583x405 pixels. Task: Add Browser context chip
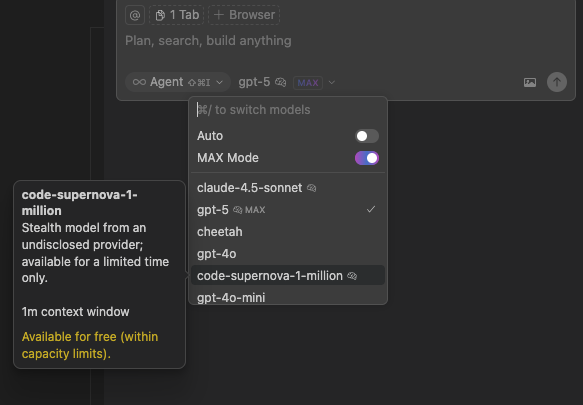pyautogui.click(x=244, y=15)
